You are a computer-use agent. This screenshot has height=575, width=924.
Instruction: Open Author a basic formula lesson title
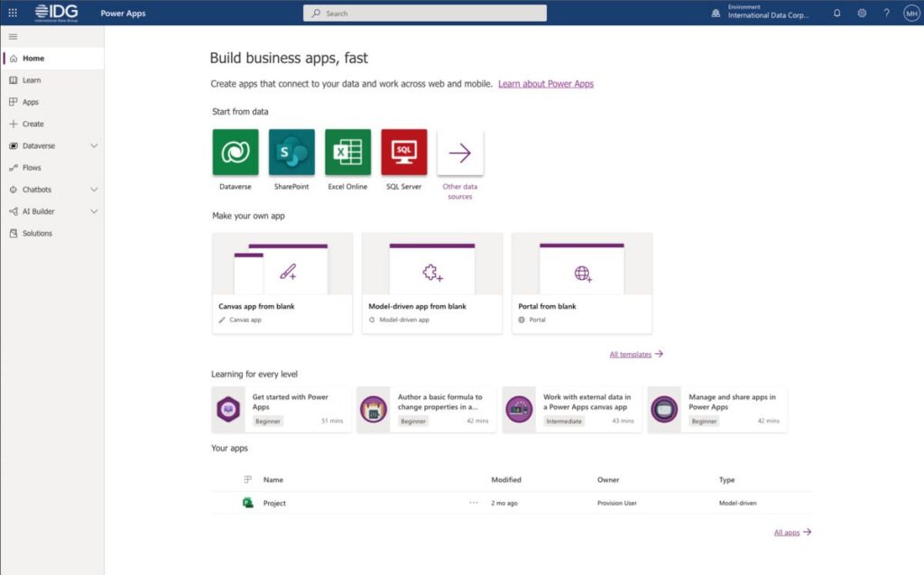coord(439,402)
